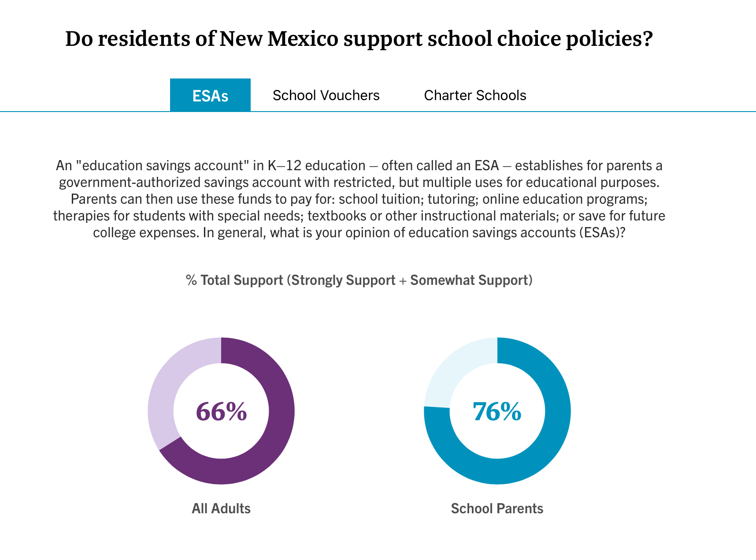Image resolution: width=756 pixels, height=560 pixels.
Task: Click the 66% value in donut center
Action: tap(221, 411)
